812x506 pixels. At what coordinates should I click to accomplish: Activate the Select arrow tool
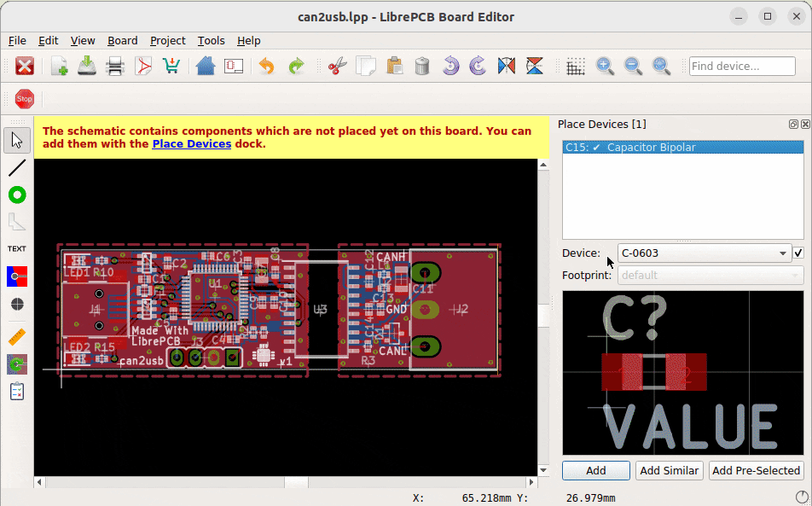17,140
